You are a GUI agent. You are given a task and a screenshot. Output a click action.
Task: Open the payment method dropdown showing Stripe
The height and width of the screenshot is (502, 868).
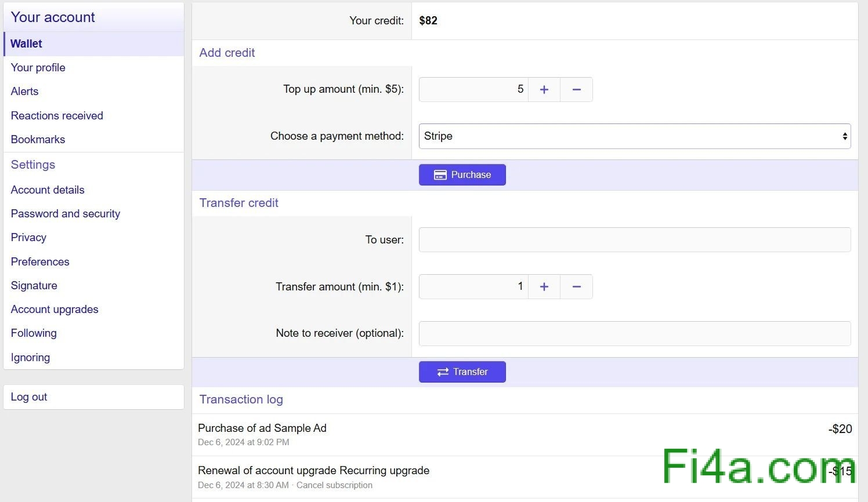click(x=634, y=136)
